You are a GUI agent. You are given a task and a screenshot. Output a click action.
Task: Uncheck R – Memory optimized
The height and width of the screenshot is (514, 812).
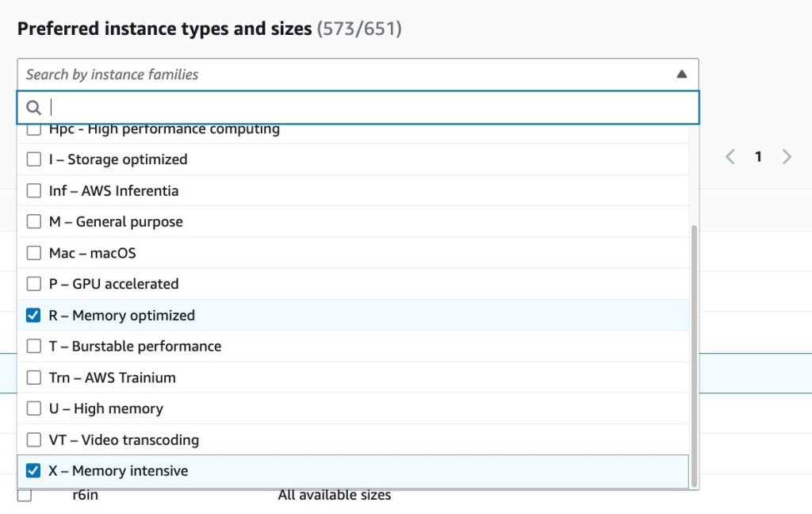pyautogui.click(x=33, y=315)
